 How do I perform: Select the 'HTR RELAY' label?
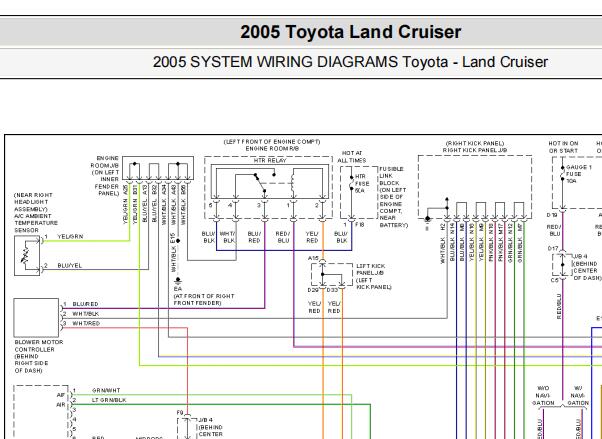270,161
